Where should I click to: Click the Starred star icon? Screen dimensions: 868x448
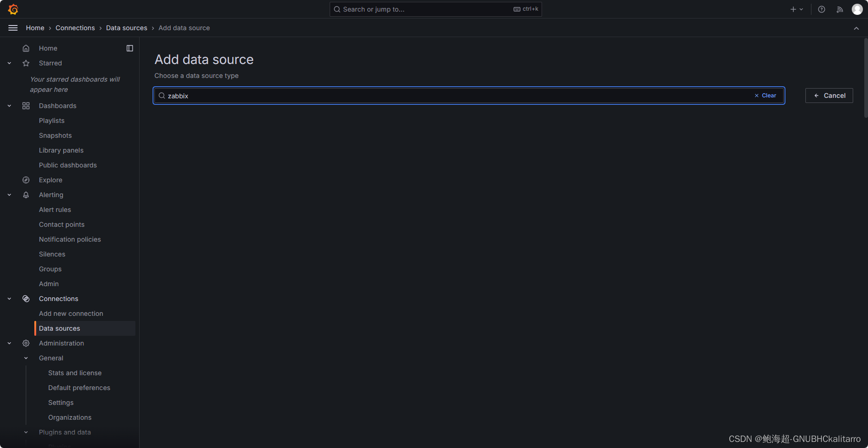coord(26,63)
